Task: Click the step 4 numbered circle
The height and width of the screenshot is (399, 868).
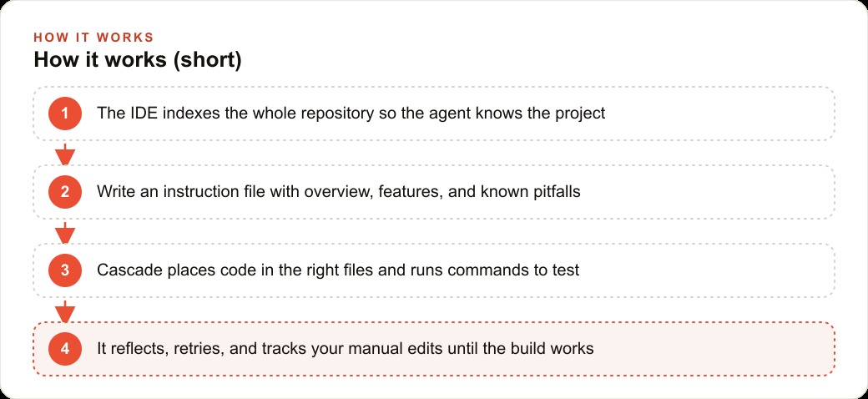Action: click(65, 349)
